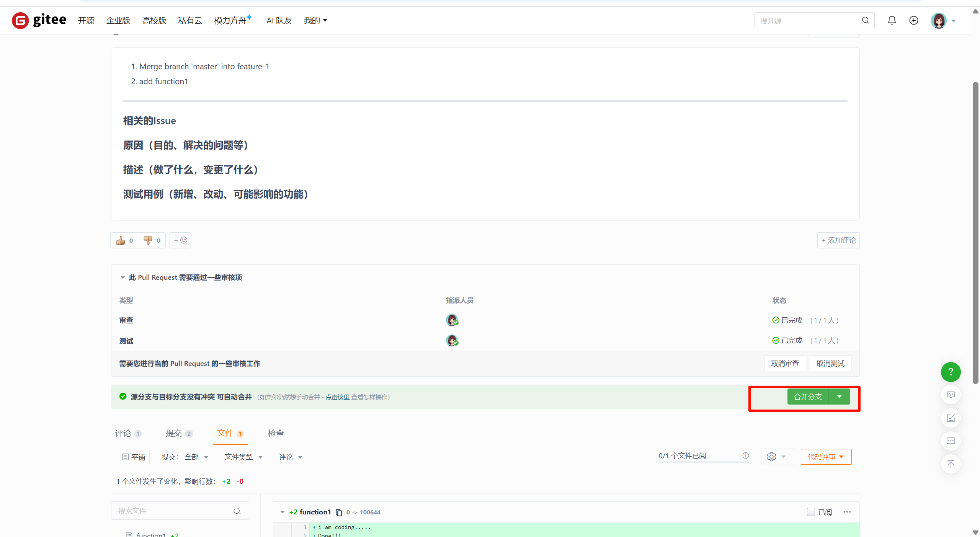Add an emoji reaction with smiley icon

coord(180,240)
